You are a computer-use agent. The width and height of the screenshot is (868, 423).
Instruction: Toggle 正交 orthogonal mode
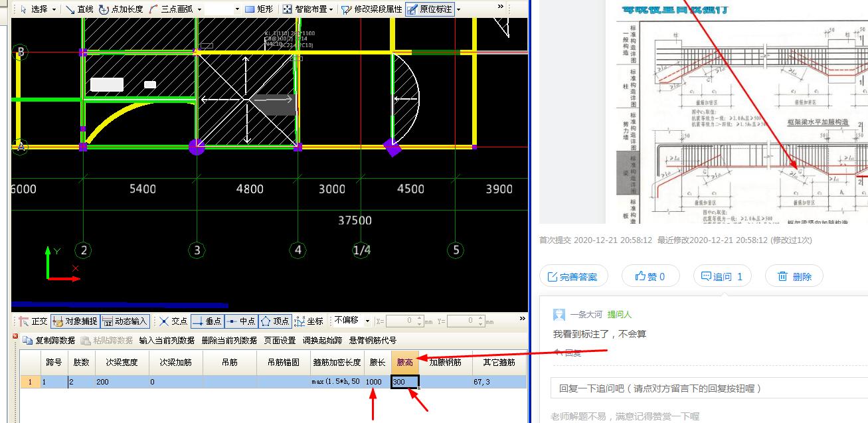point(33,321)
